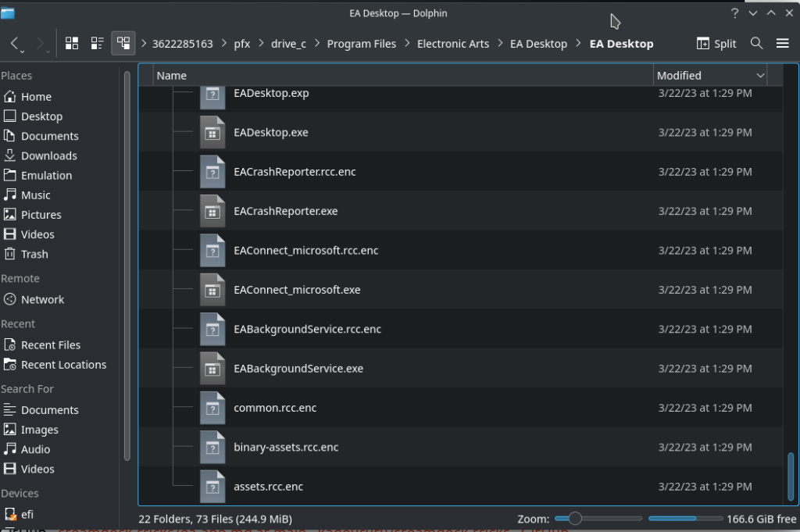Navigate to Electronic Arts breadcrumb
Image resolution: width=800 pixels, height=532 pixels.
pyautogui.click(x=453, y=44)
